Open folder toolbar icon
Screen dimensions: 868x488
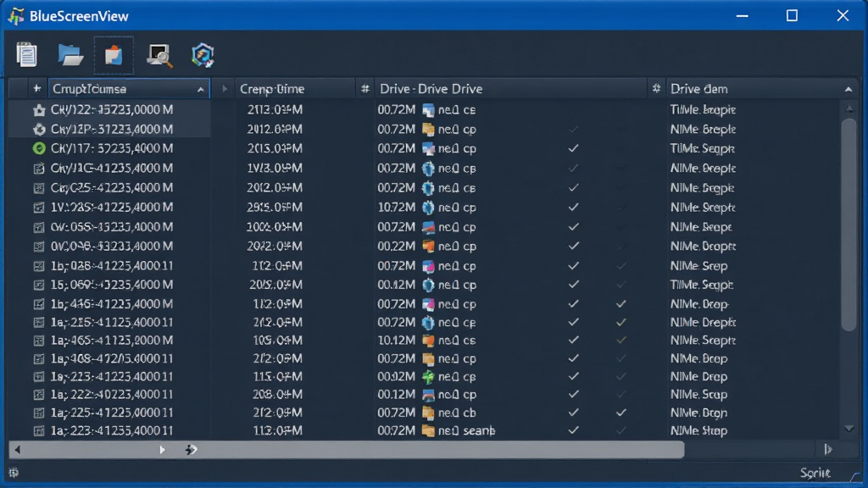(x=70, y=55)
